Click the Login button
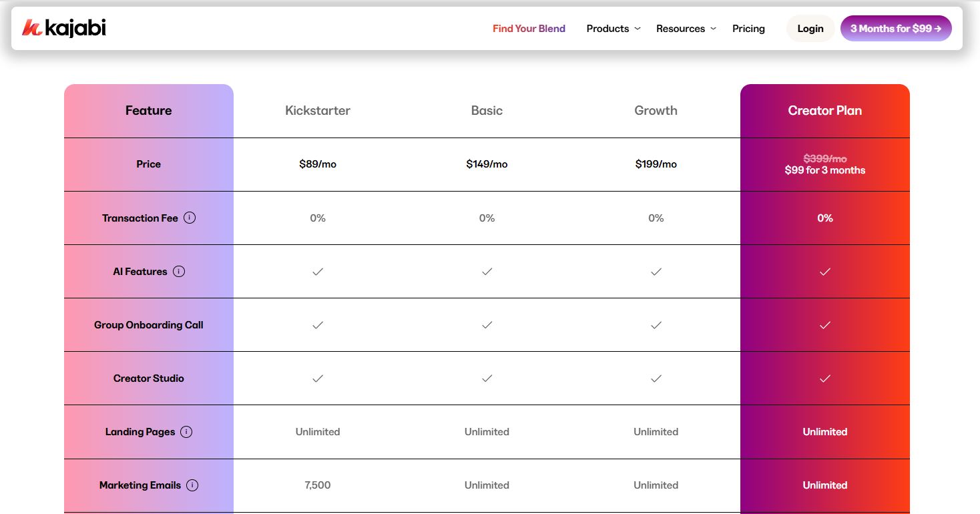This screenshot has height=514, width=980. (x=810, y=29)
